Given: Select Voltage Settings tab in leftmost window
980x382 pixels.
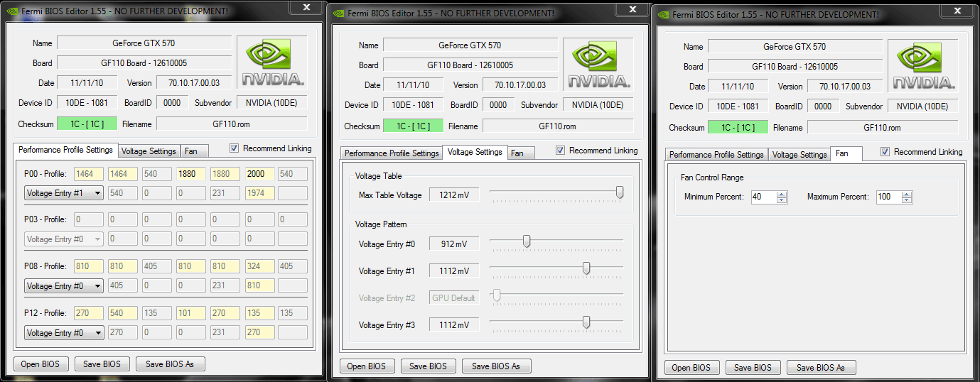Looking at the screenshot, I should [x=149, y=151].
